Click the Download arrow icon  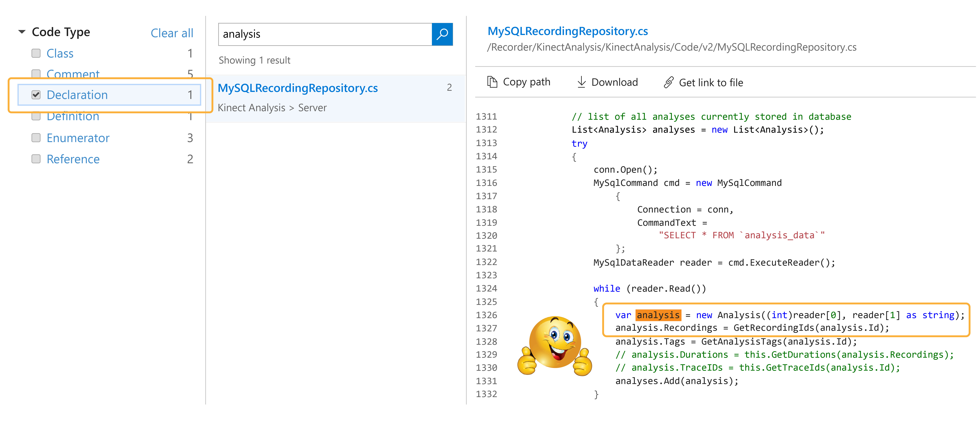[x=581, y=82]
